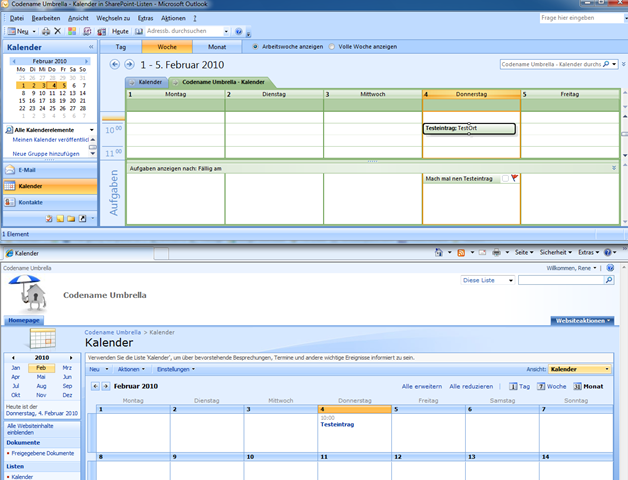Click the Outlook toolbar blue help icon
The height and width of the screenshot is (480, 628).
239,31
